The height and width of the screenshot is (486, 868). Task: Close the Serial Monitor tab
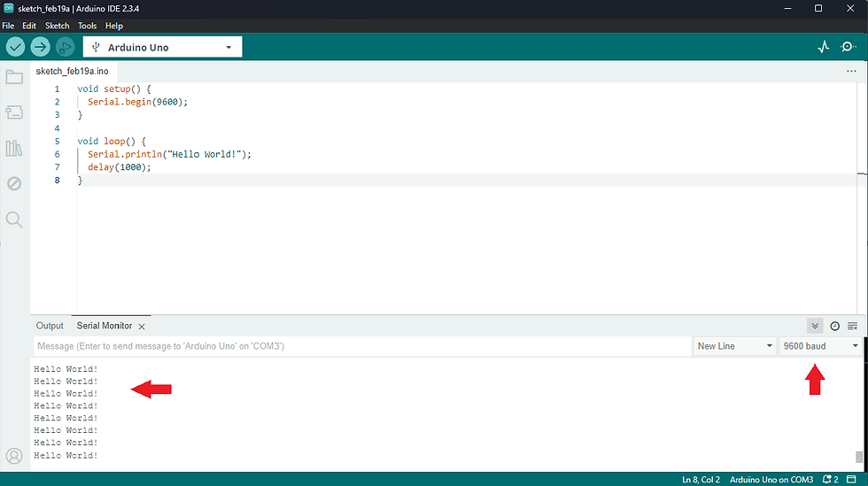coord(142,327)
